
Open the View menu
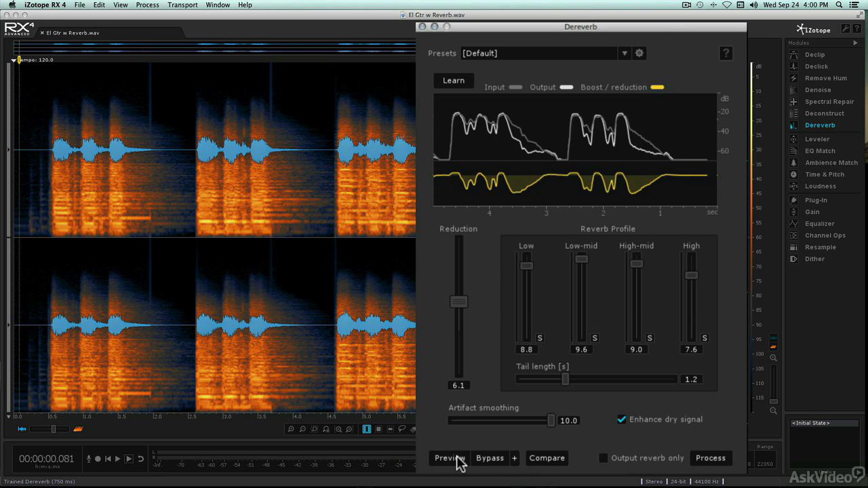tap(120, 5)
